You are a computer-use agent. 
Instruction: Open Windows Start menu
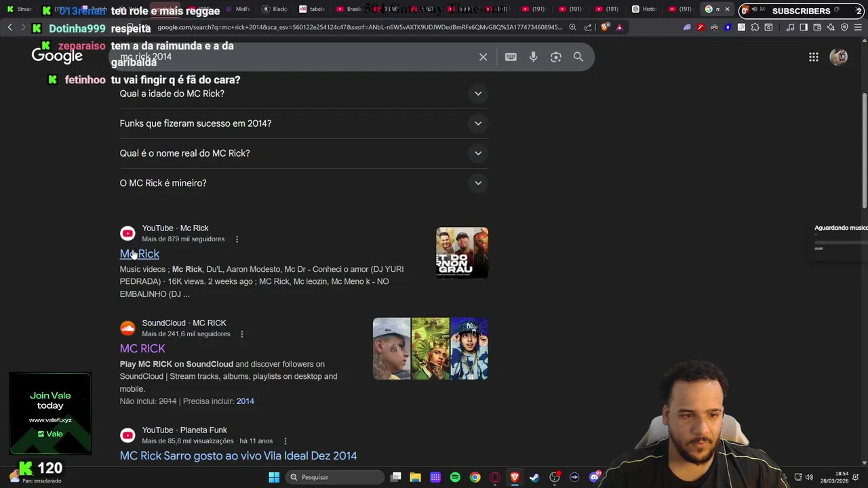(274, 477)
